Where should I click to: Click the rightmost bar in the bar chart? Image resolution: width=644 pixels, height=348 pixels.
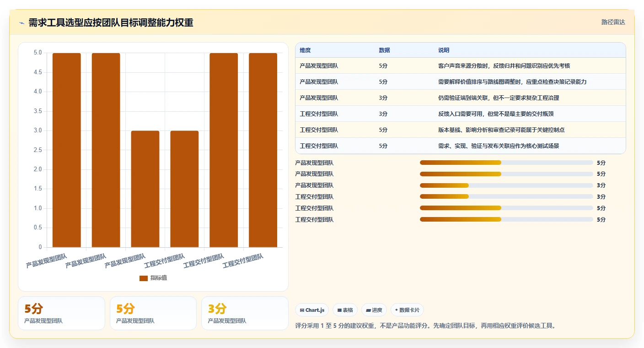point(263,150)
